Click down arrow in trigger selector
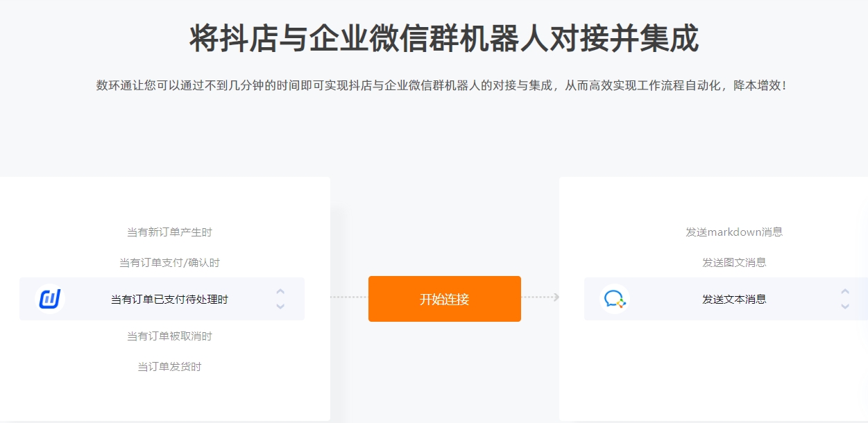The height and width of the screenshot is (423, 868). point(280,306)
